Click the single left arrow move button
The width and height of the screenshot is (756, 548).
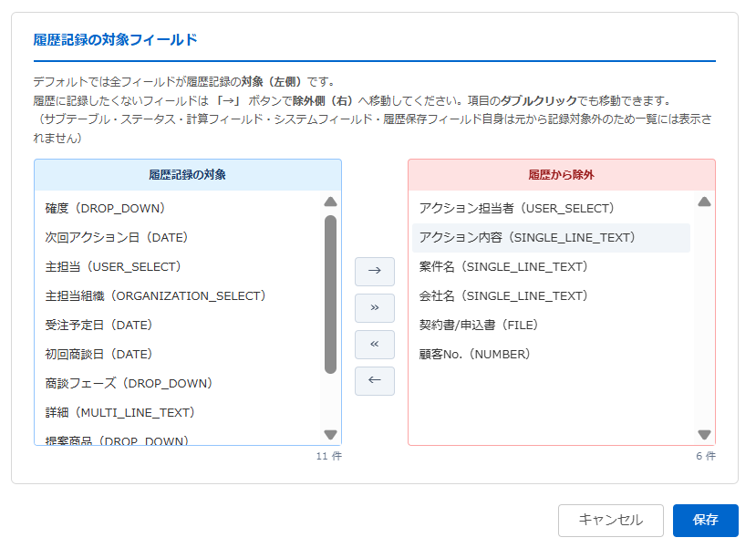(x=375, y=381)
